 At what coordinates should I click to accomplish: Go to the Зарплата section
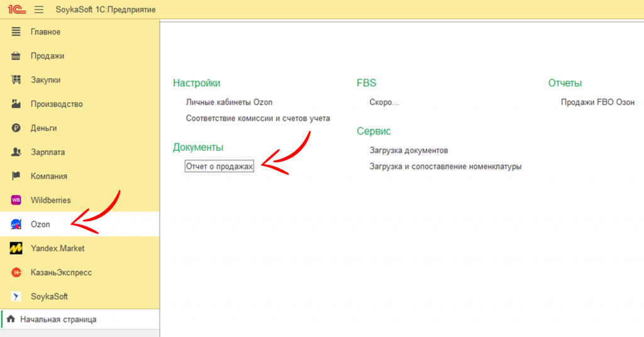[48, 152]
